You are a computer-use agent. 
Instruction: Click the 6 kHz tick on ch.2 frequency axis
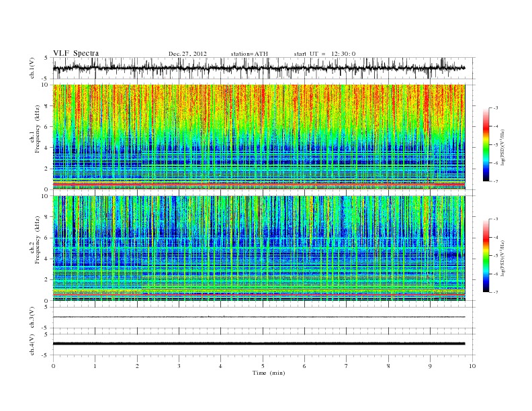(47, 238)
